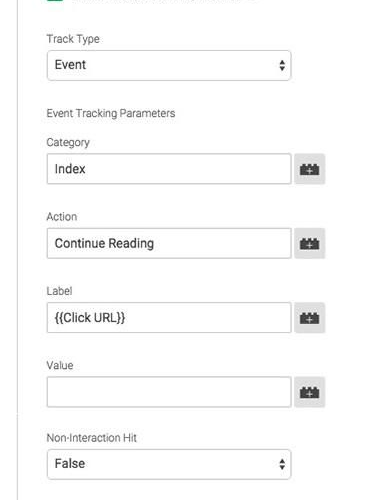Focus the empty Value input field
This screenshot has width=381, height=500.
click(169, 392)
